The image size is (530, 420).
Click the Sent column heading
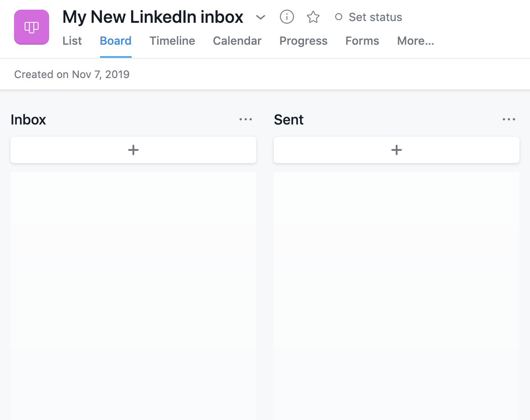289,120
